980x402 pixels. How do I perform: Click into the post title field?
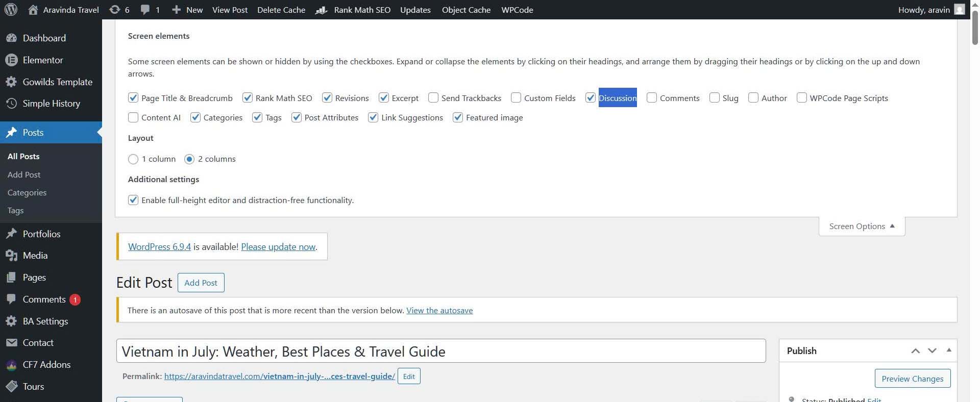click(441, 351)
